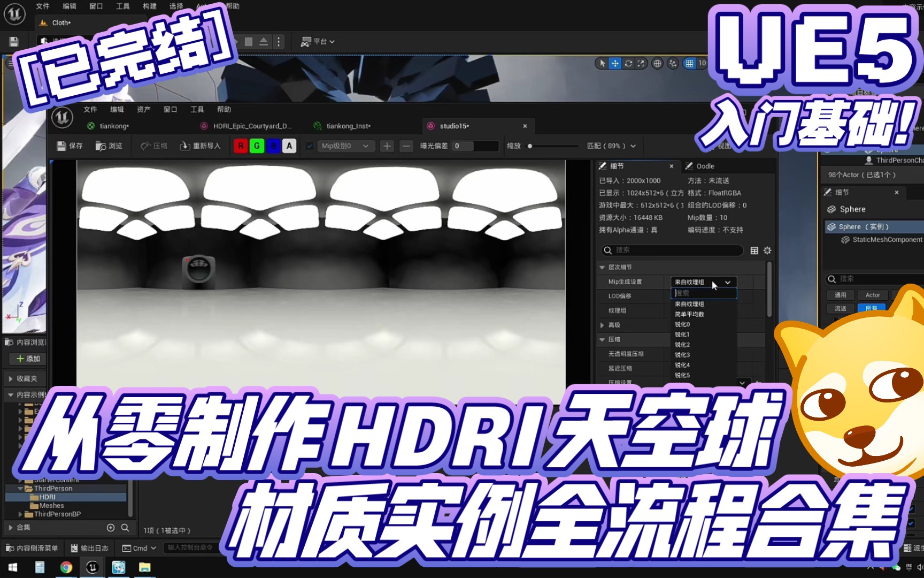Image resolution: width=924 pixels, height=578 pixels.
Task: Expand the ThirdPersonBP folder
Action: click(x=21, y=514)
